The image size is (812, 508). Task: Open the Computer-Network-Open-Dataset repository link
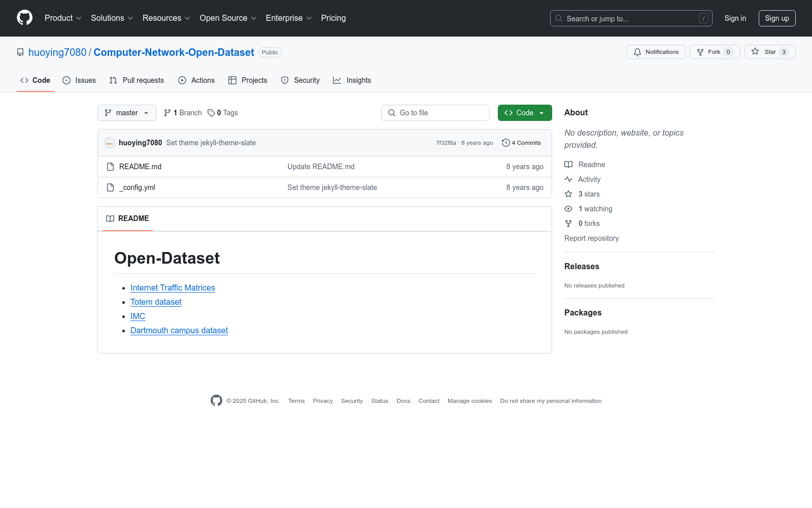pyautogui.click(x=174, y=52)
